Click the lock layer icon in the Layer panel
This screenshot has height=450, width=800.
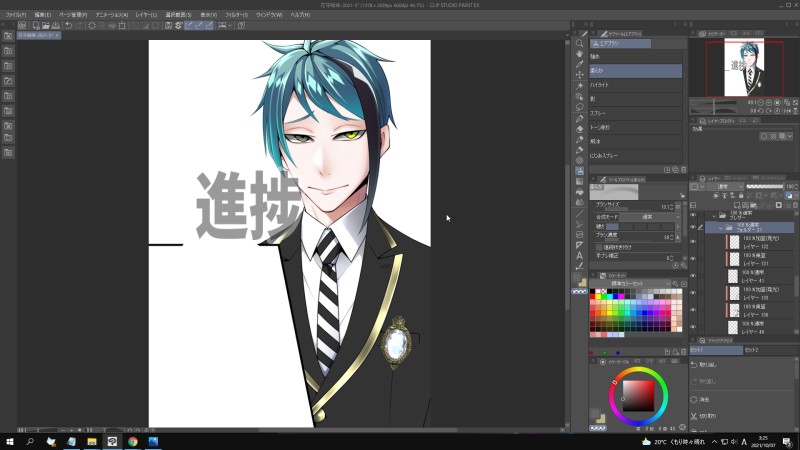741,195
